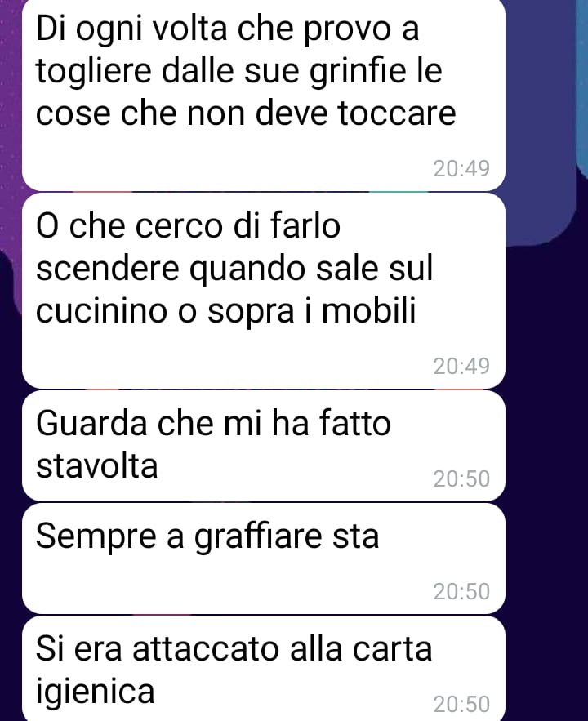This screenshot has height=721, width=588.
Task: Tap the 20:50 timestamp under "Sempre a graffiare sta"
Action: pos(461,592)
